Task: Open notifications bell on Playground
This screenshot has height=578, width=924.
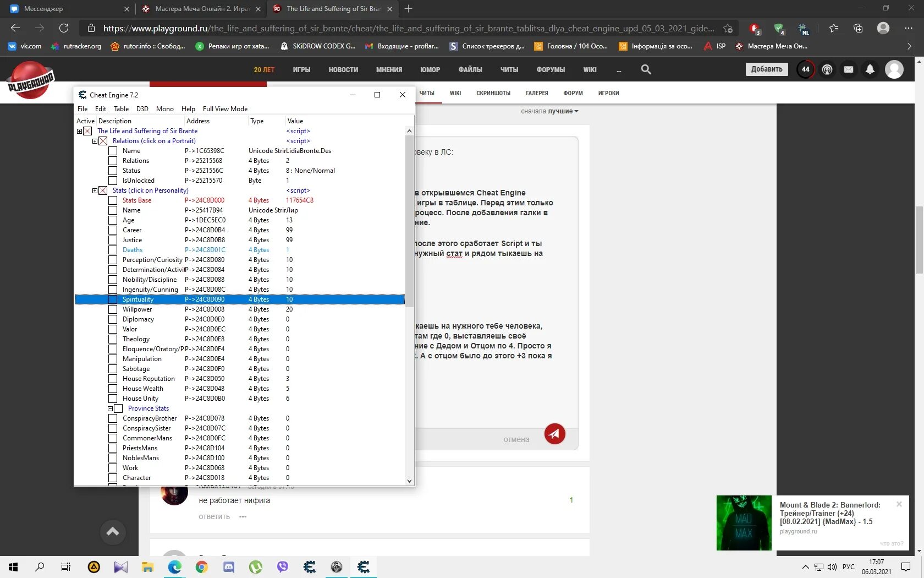Action: coord(870,69)
